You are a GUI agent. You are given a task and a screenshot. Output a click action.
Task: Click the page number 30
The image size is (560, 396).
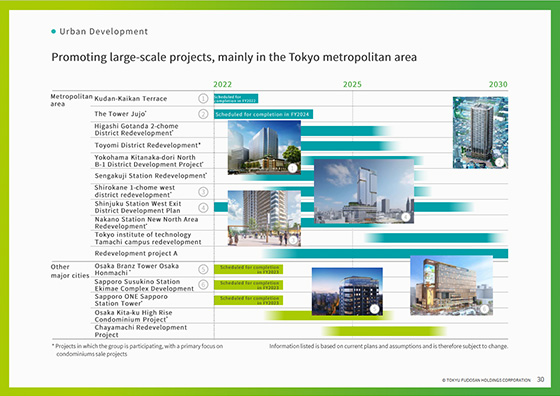click(540, 380)
